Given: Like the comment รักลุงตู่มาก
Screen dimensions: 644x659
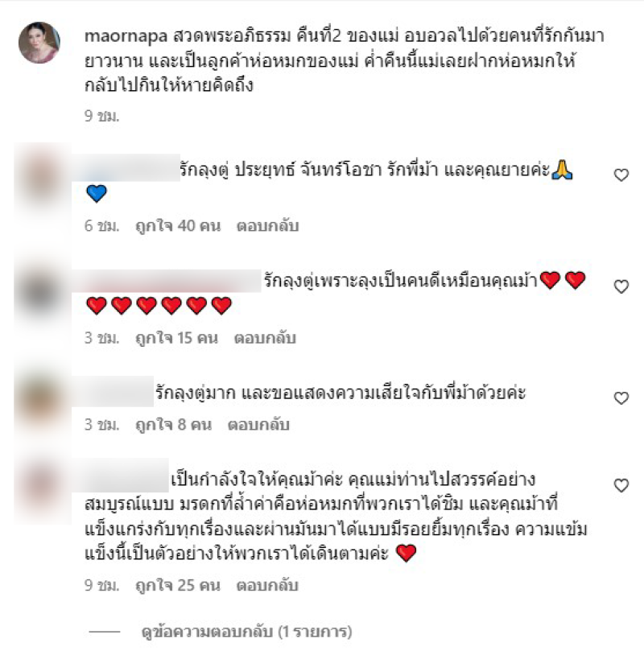Looking at the screenshot, I should pyautogui.click(x=621, y=397).
